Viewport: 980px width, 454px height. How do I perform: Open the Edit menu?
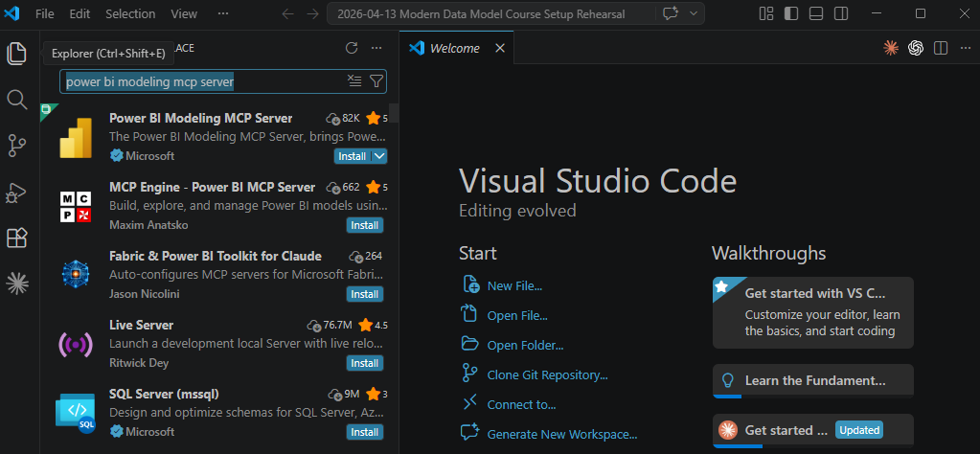pos(80,13)
